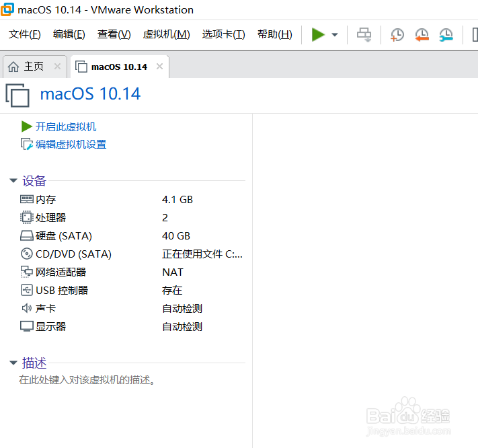Open the 查看(V) menu

tap(114, 34)
